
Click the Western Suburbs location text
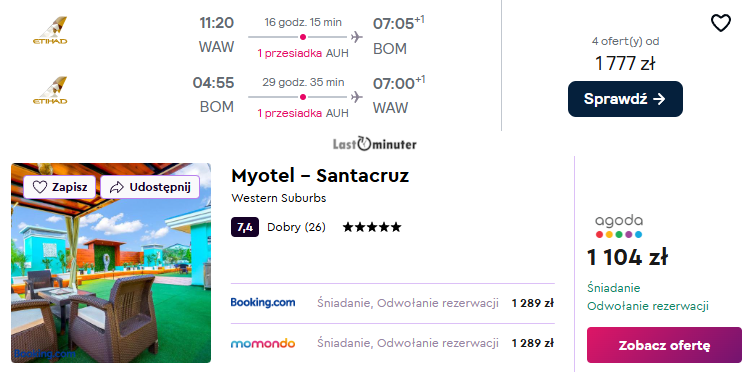[278, 198]
